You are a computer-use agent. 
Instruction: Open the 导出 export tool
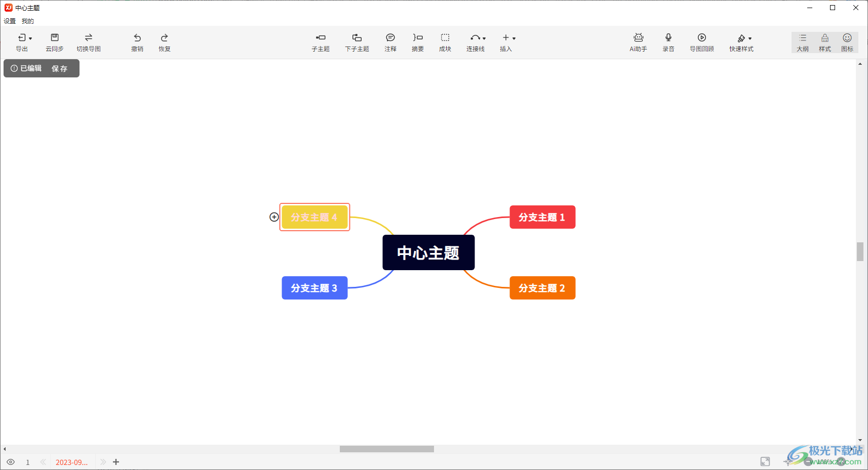22,42
